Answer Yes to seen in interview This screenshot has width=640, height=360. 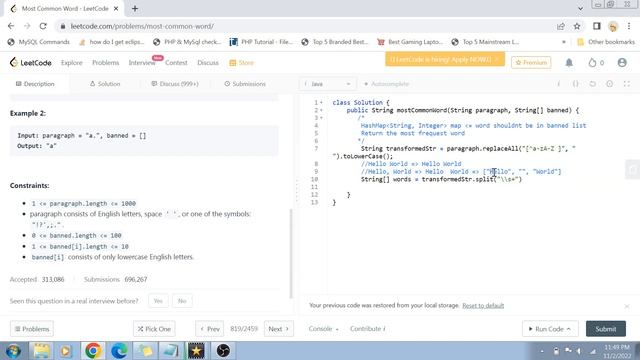(x=158, y=301)
